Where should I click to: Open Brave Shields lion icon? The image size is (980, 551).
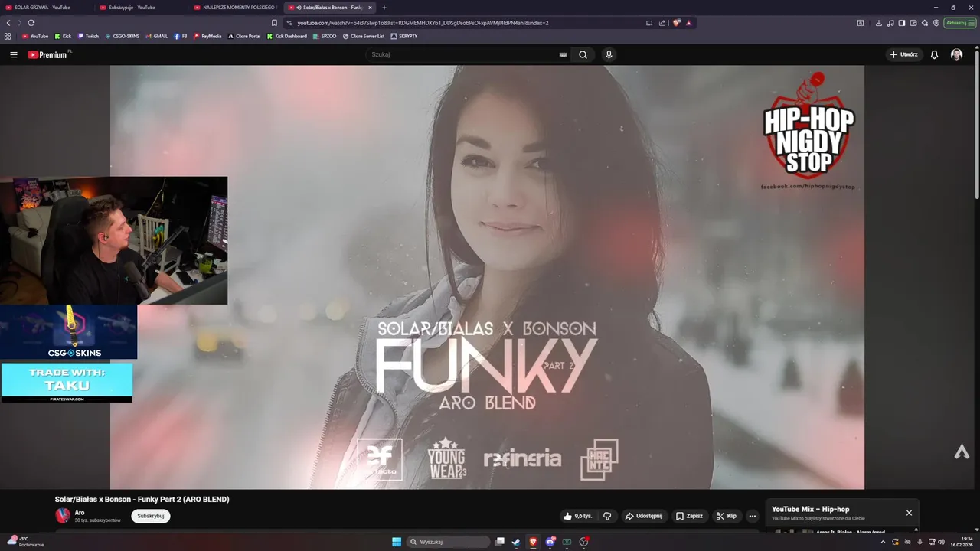point(676,23)
